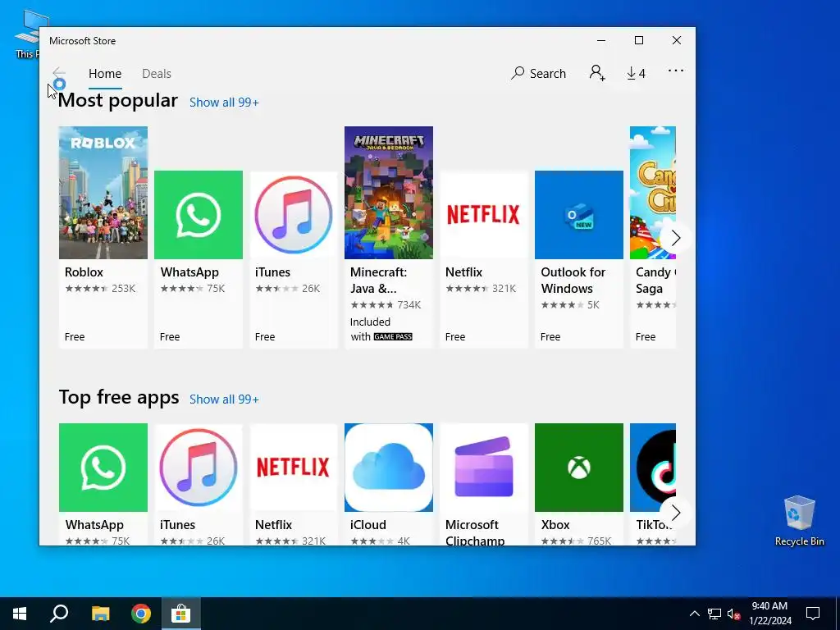Show all Most popular apps link
This screenshot has width=840, height=630.
(x=224, y=103)
